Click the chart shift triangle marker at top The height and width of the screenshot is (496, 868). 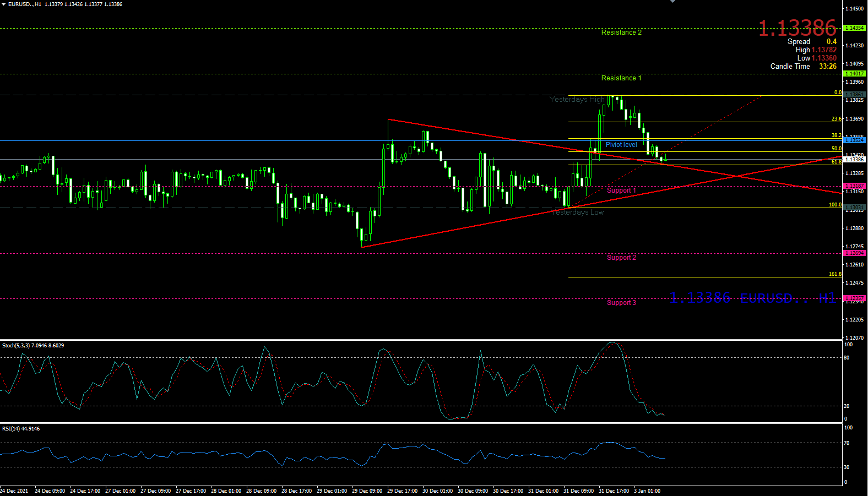672,2
